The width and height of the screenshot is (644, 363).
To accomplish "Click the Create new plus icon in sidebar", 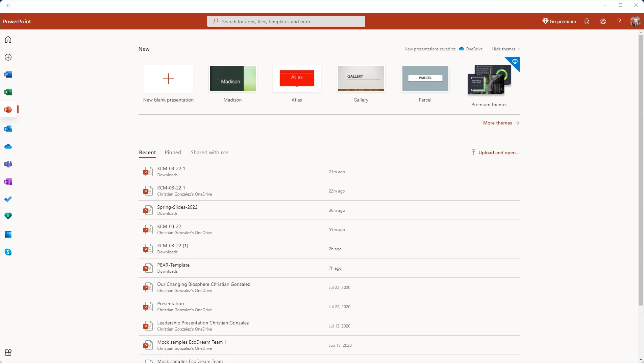I will [x=8, y=57].
